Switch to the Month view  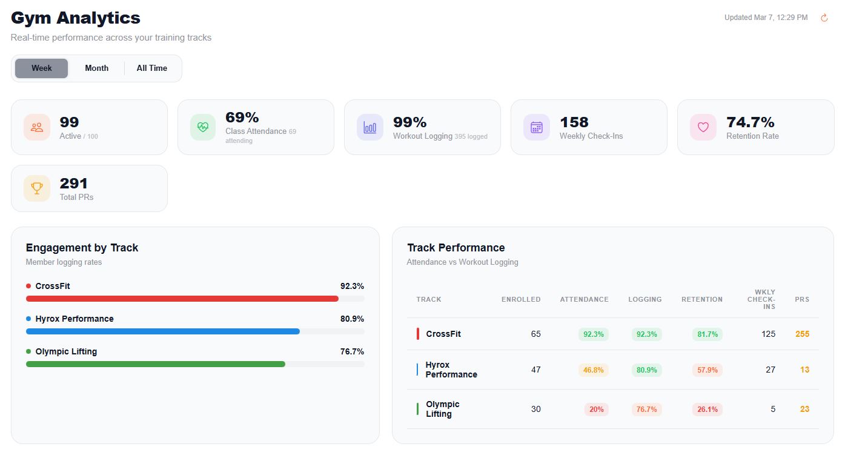(x=96, y=68)
